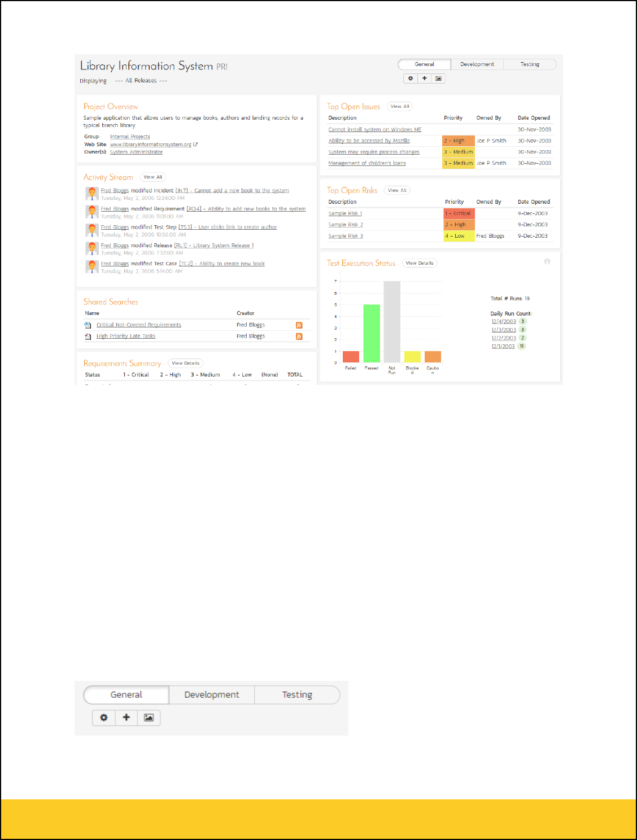Click Fred Bloggs owner of Sample Risk 3
The width and height of the screenshot is (637, 840).
point(490,237)
